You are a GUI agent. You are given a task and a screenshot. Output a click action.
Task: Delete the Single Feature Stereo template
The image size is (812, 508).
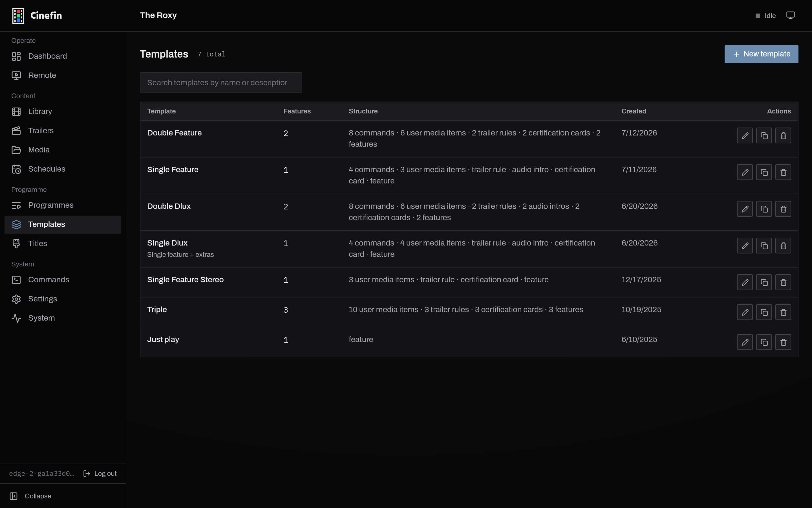[783, 282]
